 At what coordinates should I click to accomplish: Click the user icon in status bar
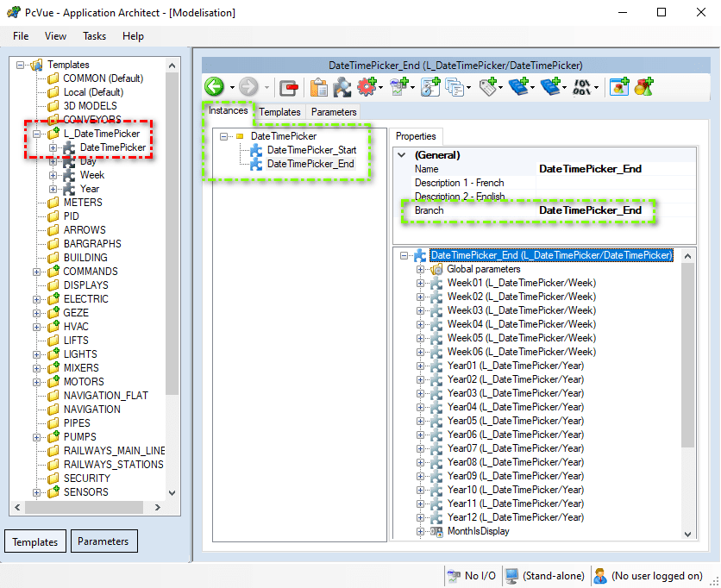[599, 575]
